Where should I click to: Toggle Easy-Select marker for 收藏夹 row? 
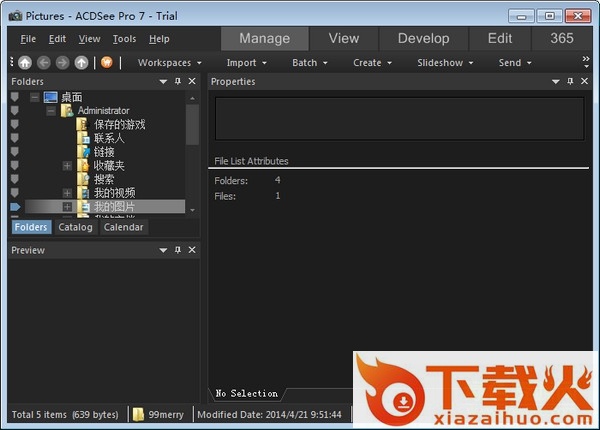[15, 166]
